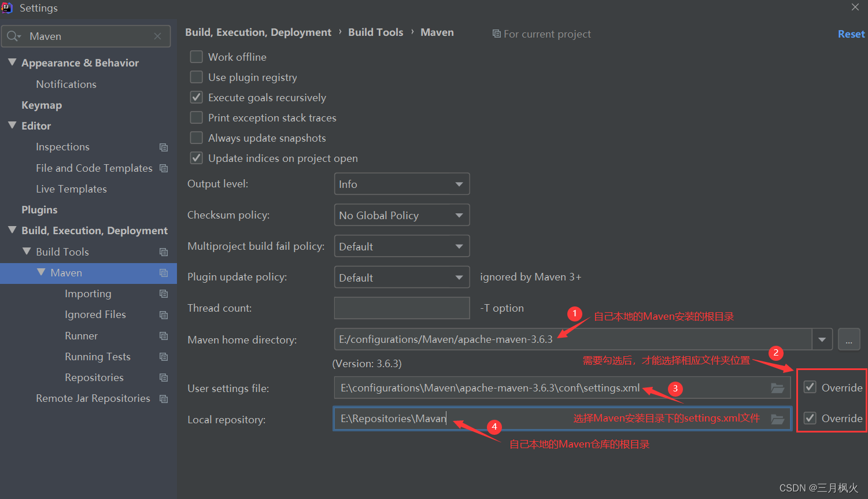Click the For current project icon

pyautogui.click(x=496, y=34)
